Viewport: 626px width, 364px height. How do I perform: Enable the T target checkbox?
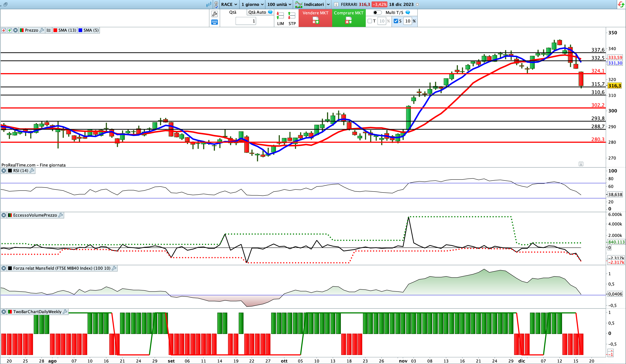[370, 21]
